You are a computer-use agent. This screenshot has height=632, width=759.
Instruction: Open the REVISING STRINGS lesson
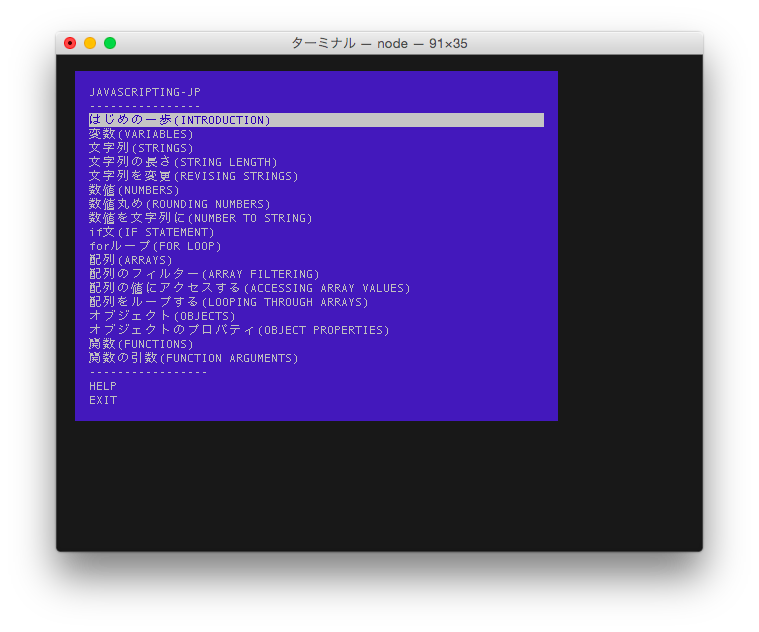pos(193,176)
